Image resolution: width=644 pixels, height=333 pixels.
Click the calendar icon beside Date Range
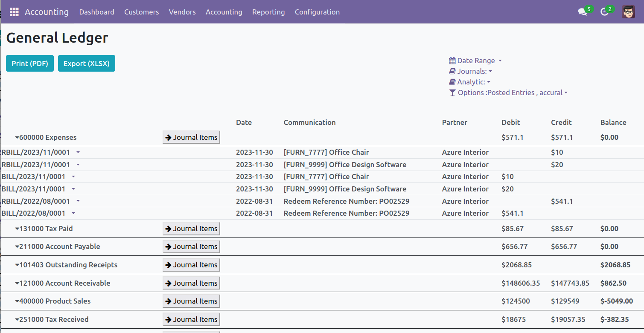pos(452,61)
